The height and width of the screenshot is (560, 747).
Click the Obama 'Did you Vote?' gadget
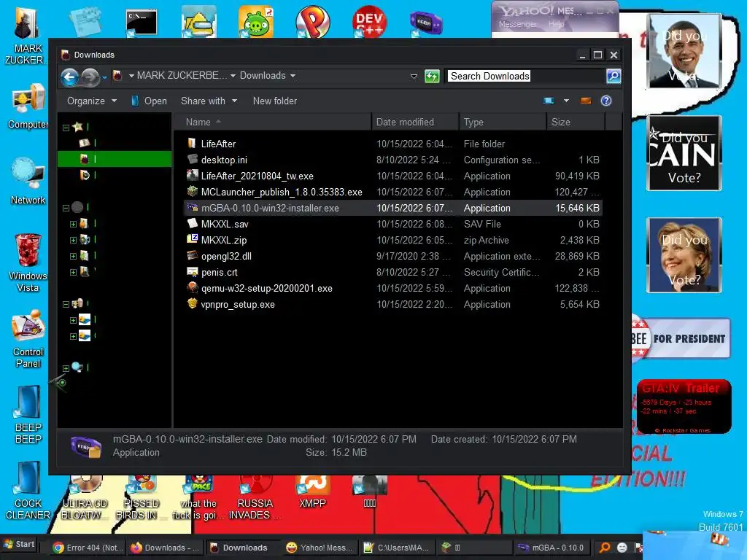pyautogui.click(x=684, y=50)
